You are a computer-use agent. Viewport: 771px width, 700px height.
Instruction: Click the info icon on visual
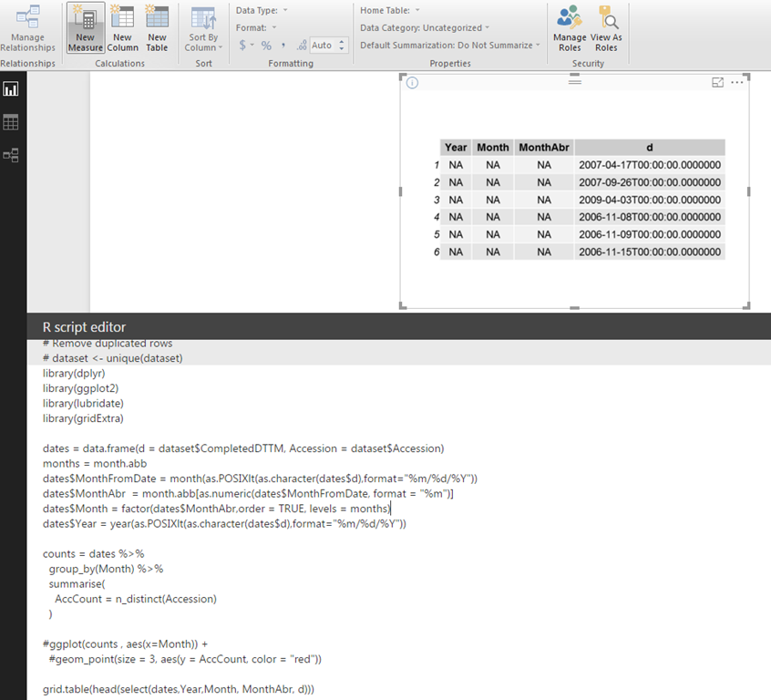[x=412, y=83]
